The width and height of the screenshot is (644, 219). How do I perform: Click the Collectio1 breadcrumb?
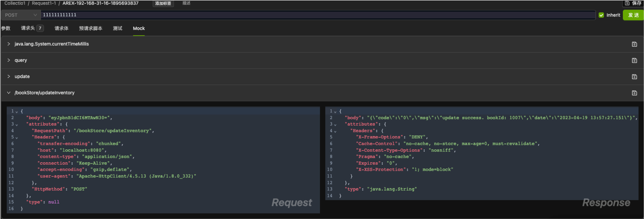[x=15, y=3]
